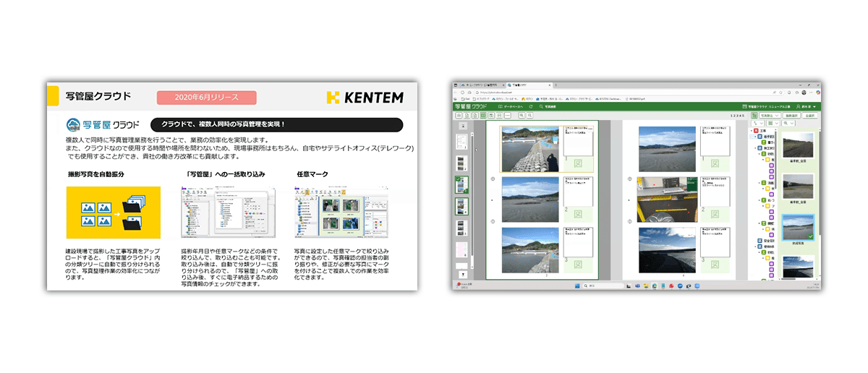The image size is (868, 373).
Task: Collapse the 工事 root tree node
Action: 752,130
